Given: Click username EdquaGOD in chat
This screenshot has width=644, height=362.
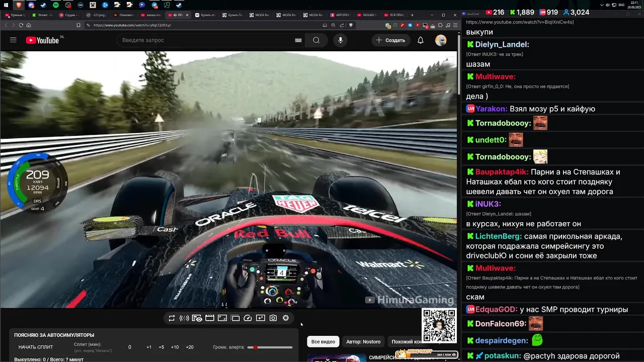Looking at the screenshot, I should click(496, 310).
